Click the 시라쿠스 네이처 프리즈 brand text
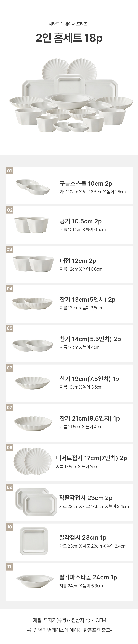Viewport: 138px width, 644px height. coord(68,24)
